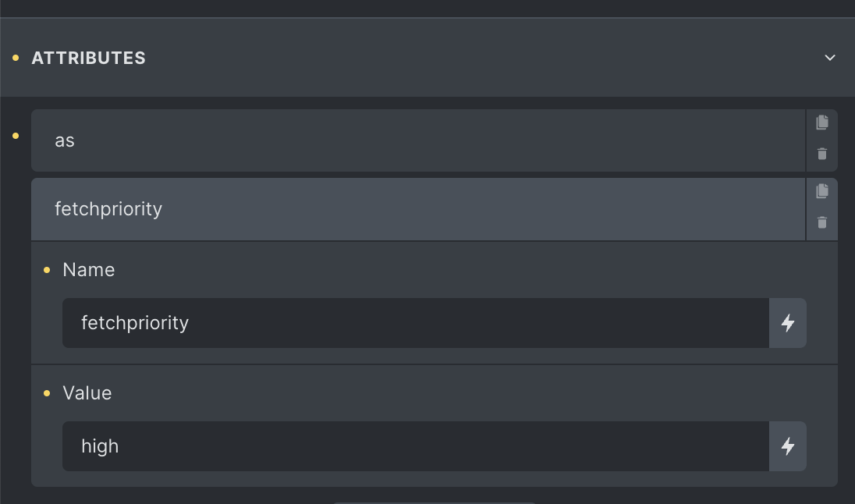Image resolution: width=855 pixels, height=504 pixels.
Task: Click the Value field label
Action: pyautogui.click(x=87, y=393)
